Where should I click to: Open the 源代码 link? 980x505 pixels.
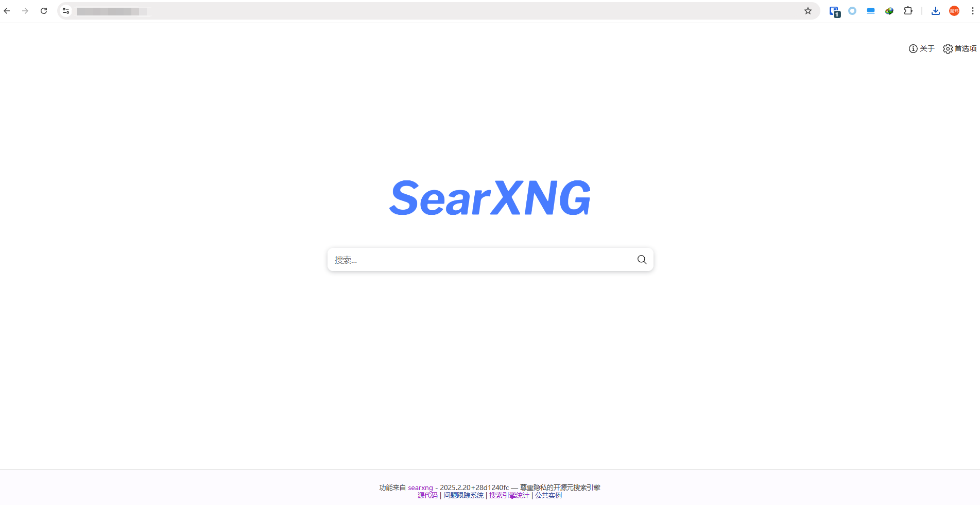pos(427,495)
